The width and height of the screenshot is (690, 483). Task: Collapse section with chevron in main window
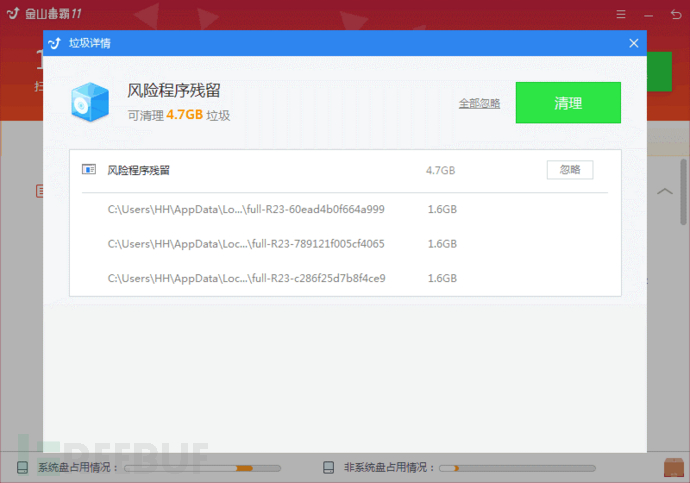click(x=664, y=191)
